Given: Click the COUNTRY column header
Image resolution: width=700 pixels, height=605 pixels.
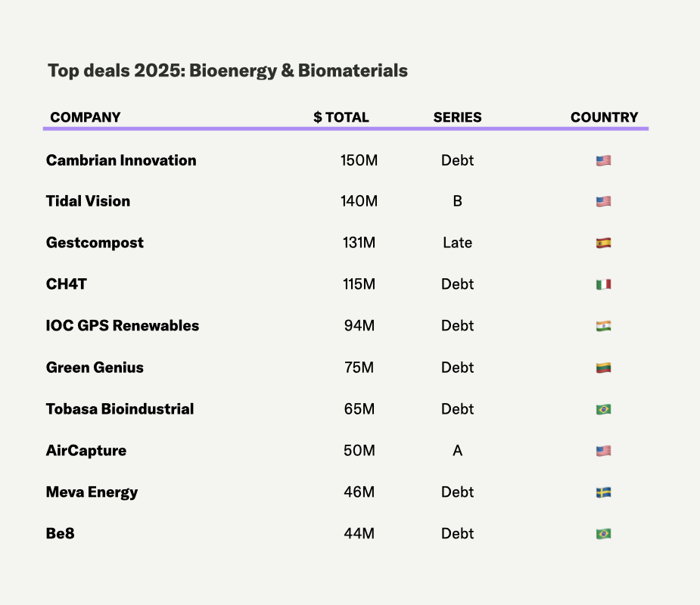Looking at the screenshot, I should pyautogui.click(x=604, y=117).
